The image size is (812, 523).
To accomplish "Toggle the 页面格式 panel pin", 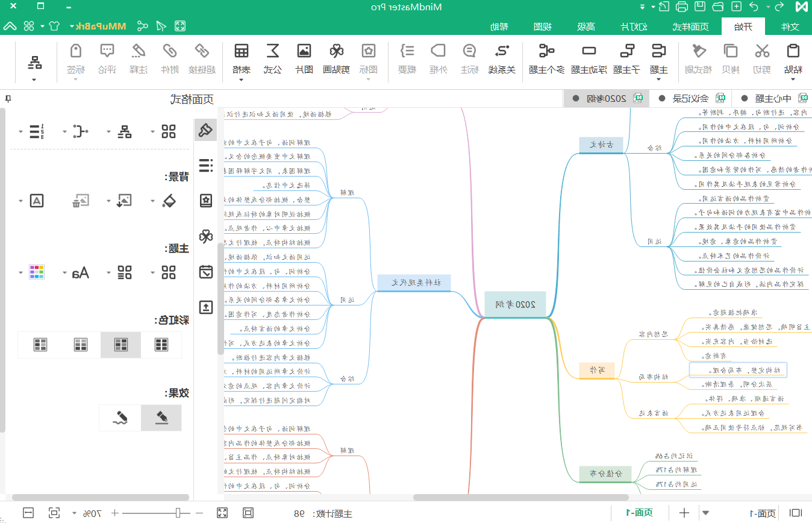I will 8,99.
